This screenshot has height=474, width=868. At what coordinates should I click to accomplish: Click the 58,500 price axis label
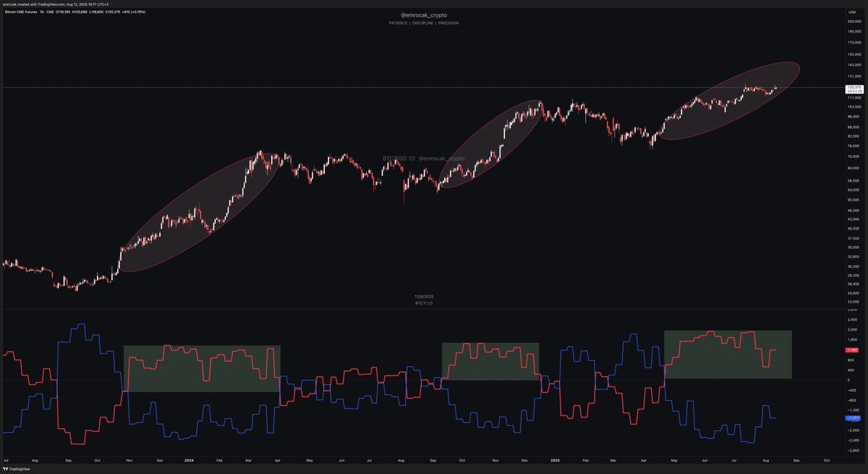(854, 179)
